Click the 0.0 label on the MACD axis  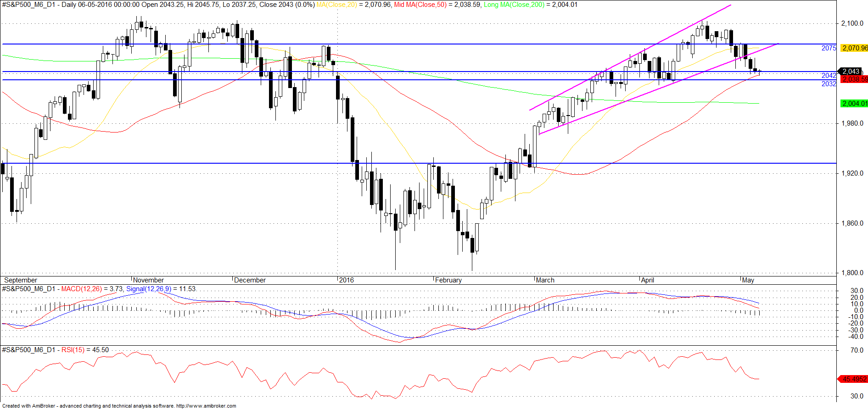858,310
